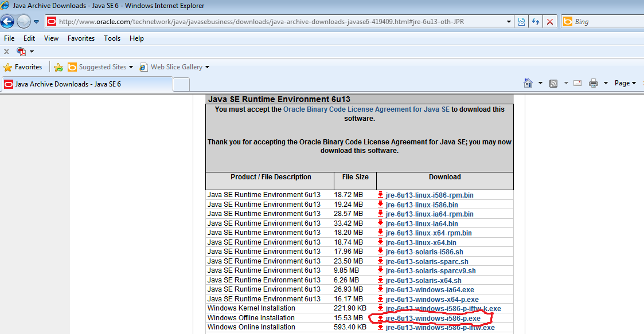
Task: Expand the Suggested Sites dropdown
Action: (131, 67)
